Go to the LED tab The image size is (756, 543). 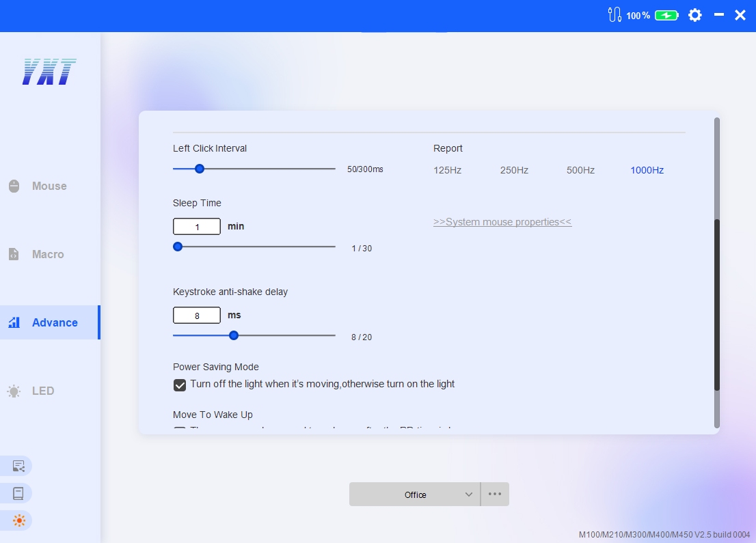42,391
